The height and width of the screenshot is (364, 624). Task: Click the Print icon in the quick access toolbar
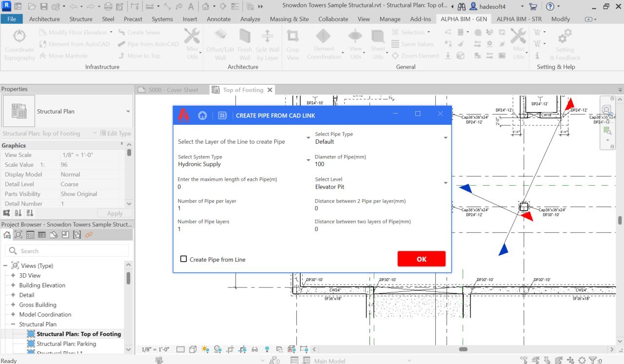click(x=108, y=6)
